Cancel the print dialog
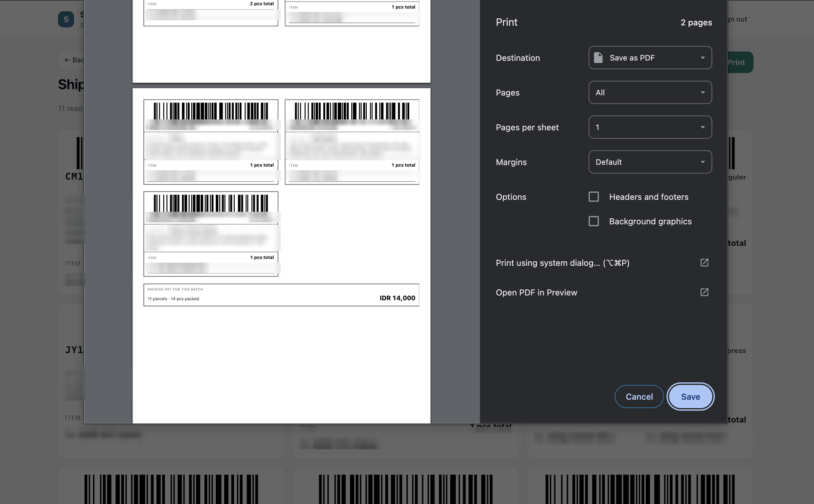This screenshot has height=504, width=814. click(x=639, y=396)
